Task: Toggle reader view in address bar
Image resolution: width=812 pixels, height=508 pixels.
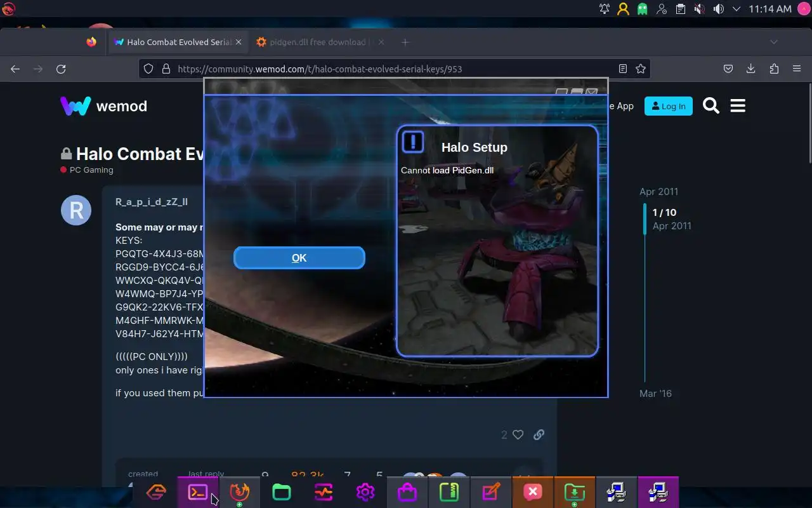Action: click(x=623, y=69)
